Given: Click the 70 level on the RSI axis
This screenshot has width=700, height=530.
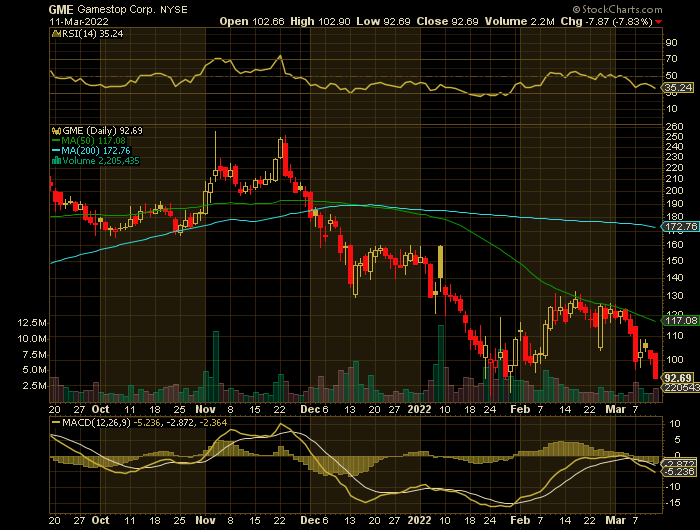Looking at the screenshot, I should click(x=671, y=59).
